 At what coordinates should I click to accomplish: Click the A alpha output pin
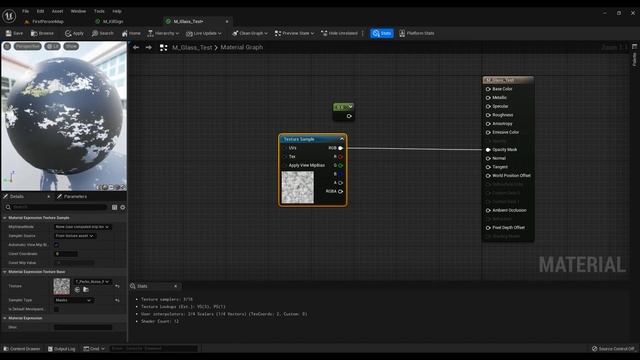(x=340, y=183)
